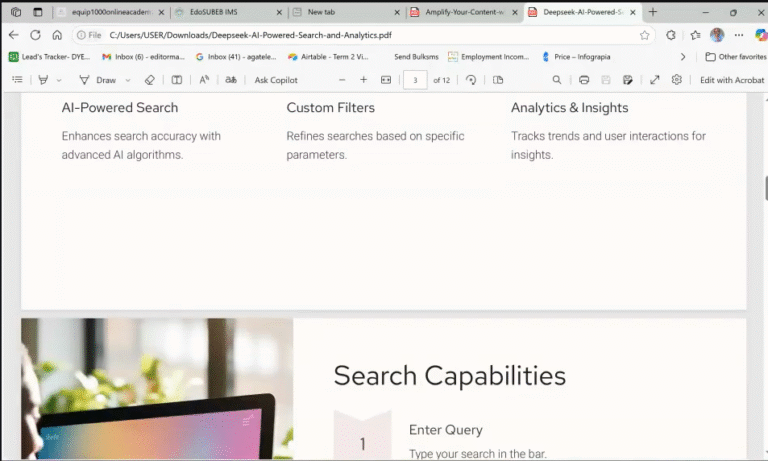The width and height of the screenshot is (768, 461).
Task: Switch to the EdoSUBEB IMS tab
Action: (x=228, y=12)
